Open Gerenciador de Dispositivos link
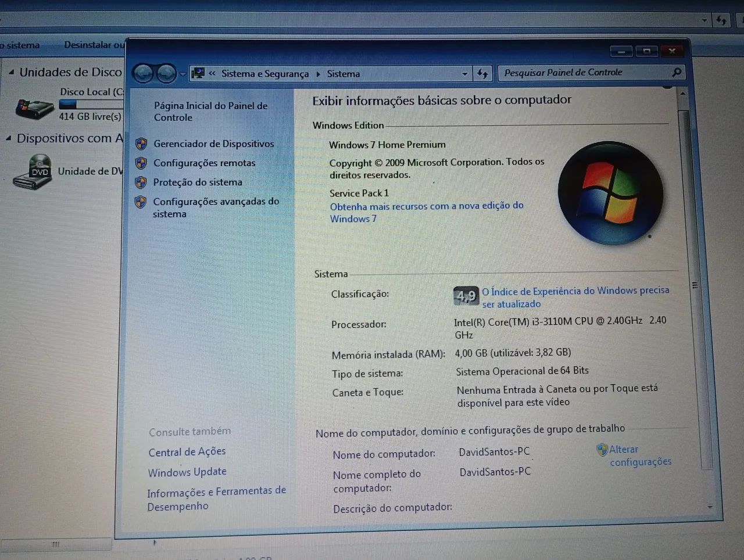The image size is (744, 560). pos(214,143)
